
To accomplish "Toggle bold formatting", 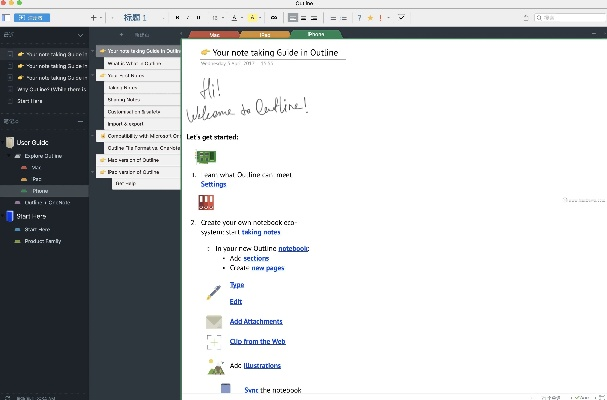I will [177, 18].
